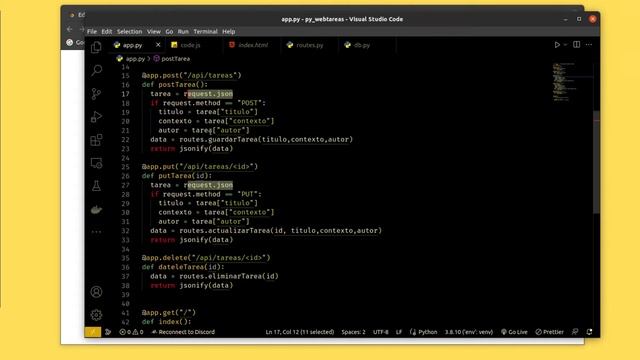Change encoding via UTF-8

[x=380, y=332]
